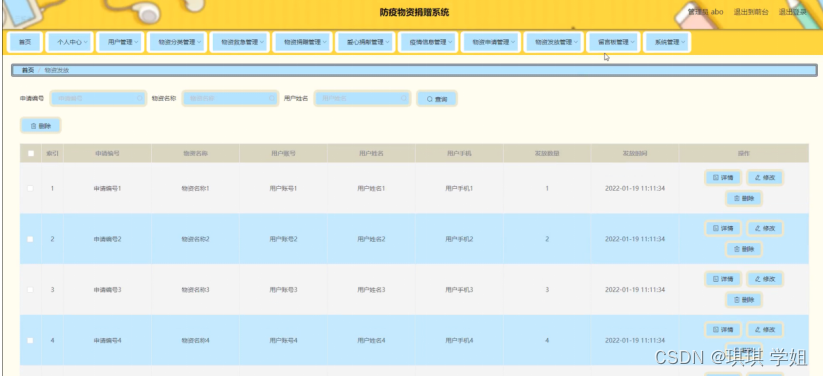Click the batch 删除 button above the table
The height and width of the screenshot is (376, 823).
(40, 126)
